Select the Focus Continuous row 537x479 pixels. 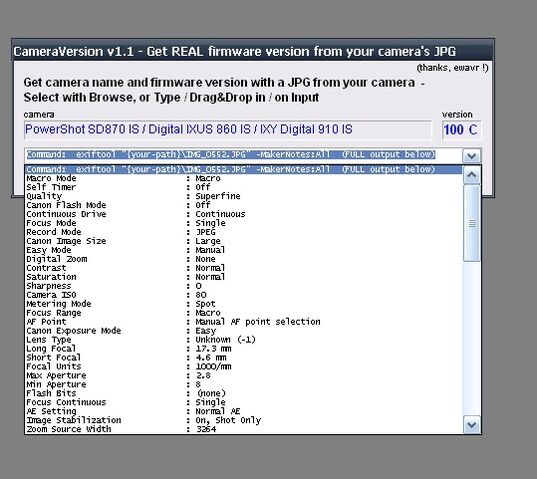243,402
